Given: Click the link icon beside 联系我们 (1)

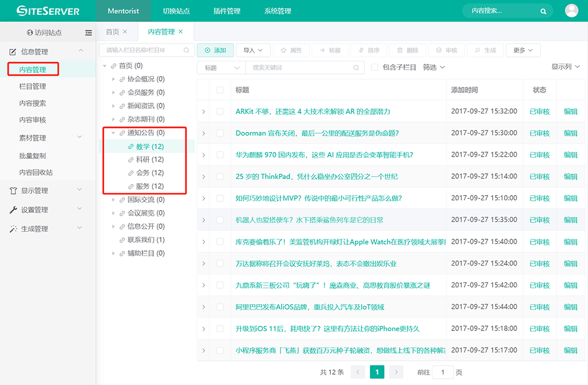Looking at the screenshot, I should click(122, 240).
